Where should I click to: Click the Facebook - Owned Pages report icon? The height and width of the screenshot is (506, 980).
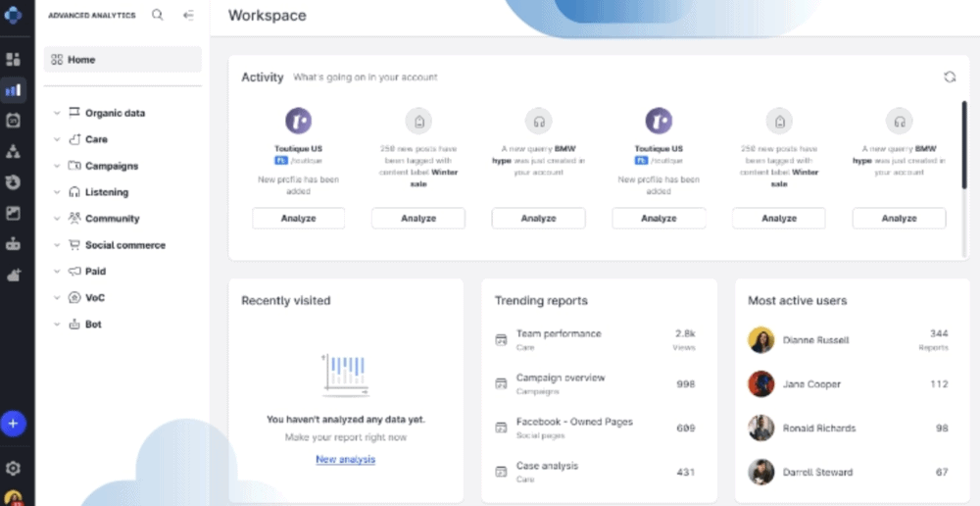tap(501, 428)
